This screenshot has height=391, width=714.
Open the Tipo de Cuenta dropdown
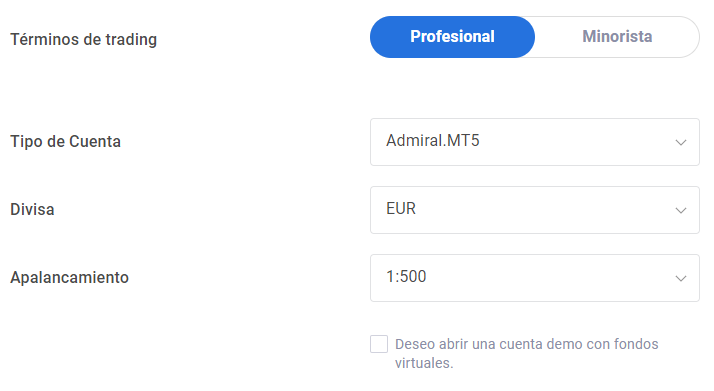(x=535, y=142)
